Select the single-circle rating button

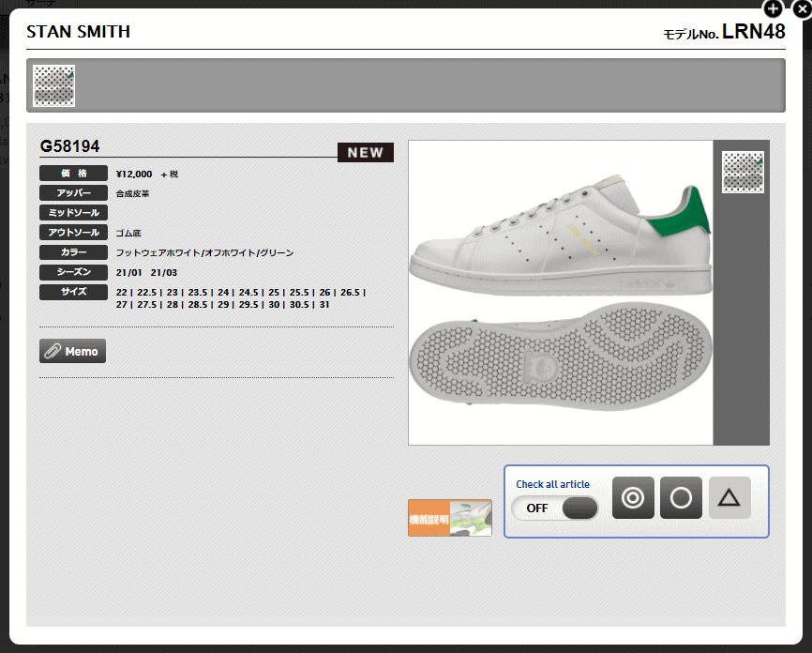click(681, 497)
